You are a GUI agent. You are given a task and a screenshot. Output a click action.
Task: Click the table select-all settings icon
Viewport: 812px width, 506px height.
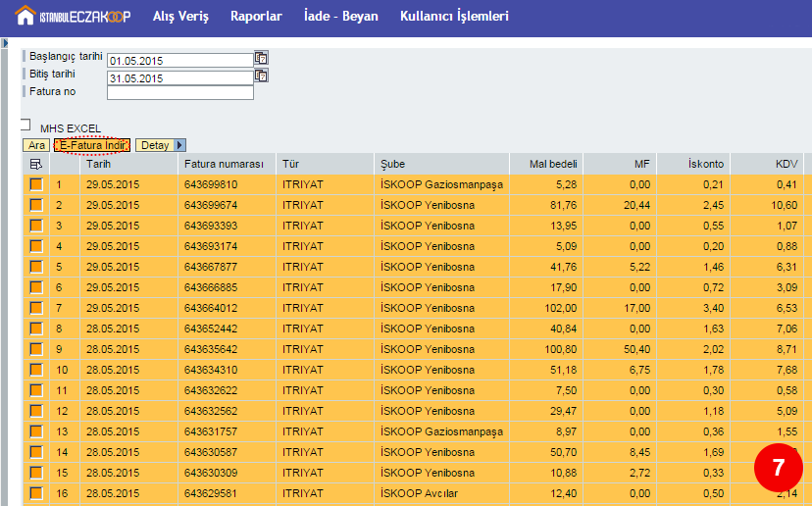coord(36,164)
